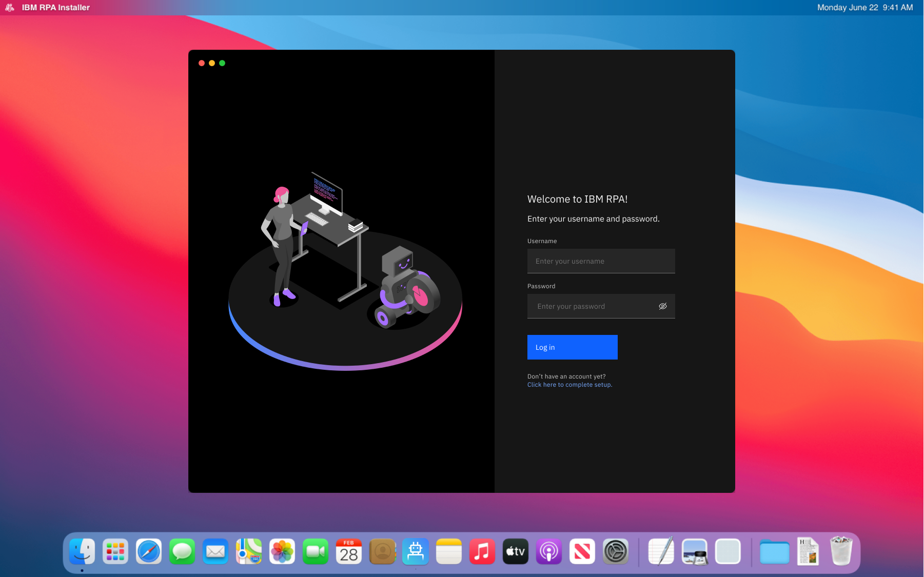
Task: Focus the password input field
Action: (x=601, y=306)
